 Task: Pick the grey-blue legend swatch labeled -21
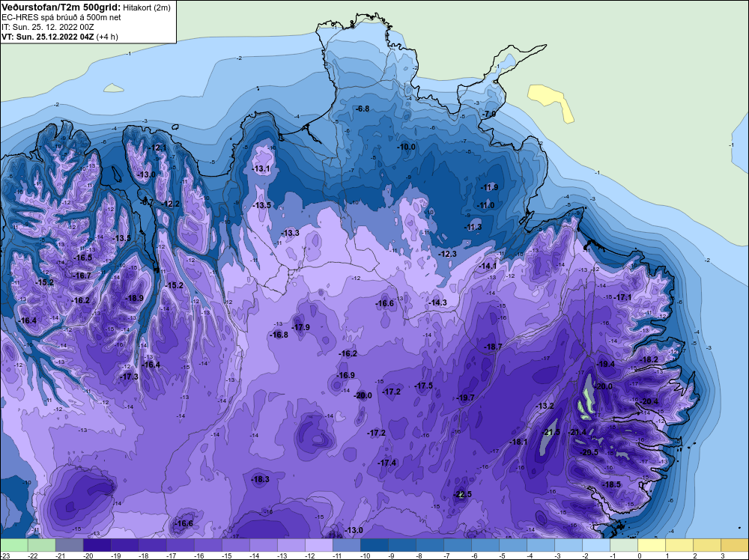[x=69, y=545]
